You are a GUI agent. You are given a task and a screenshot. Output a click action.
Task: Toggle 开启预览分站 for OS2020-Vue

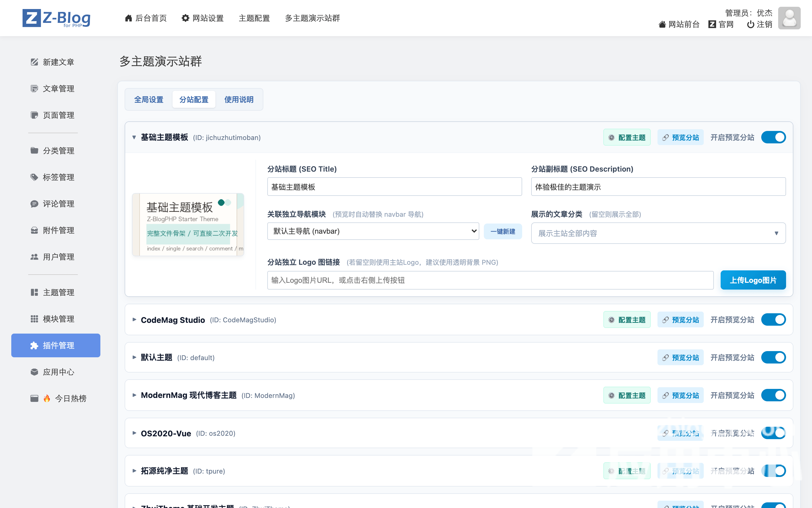773,433
